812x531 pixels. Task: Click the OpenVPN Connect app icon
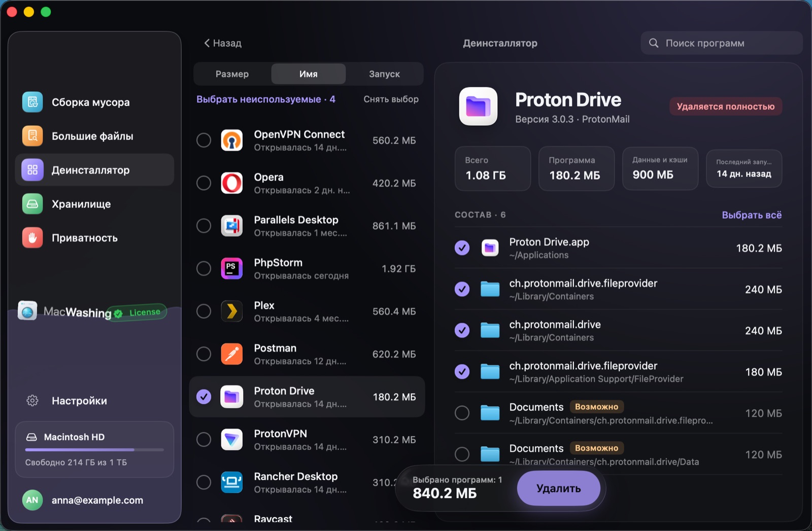pos(232,140)
